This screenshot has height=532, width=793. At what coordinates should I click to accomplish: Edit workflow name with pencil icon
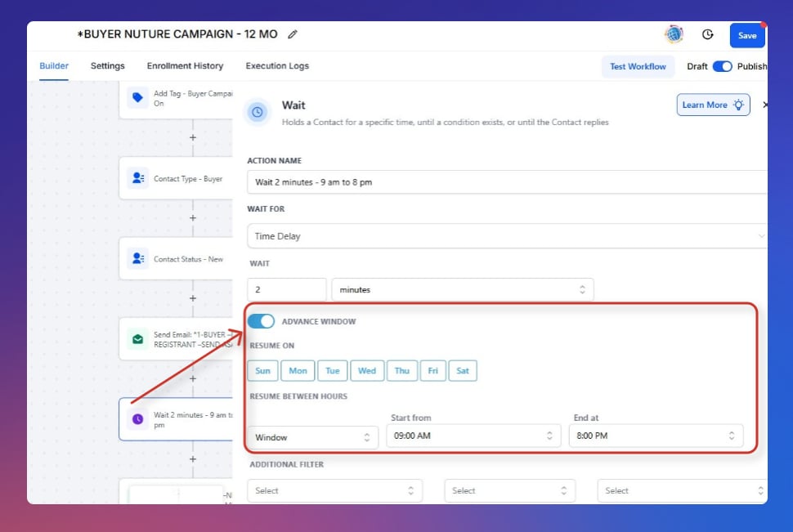click(293, 34)
